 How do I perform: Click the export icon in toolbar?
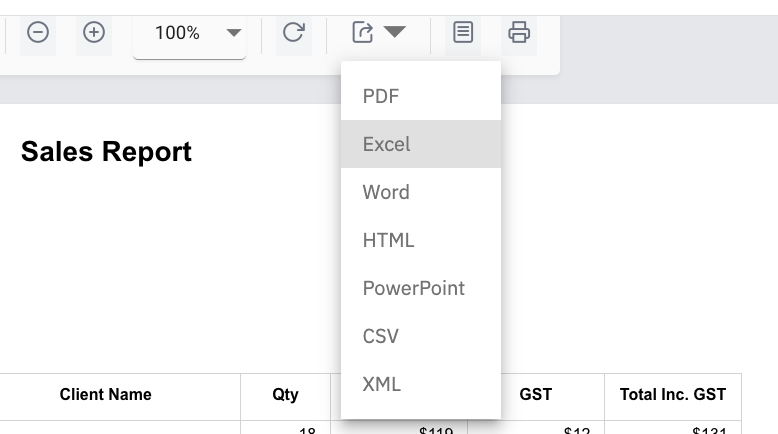pyautogui.click(x=363, y=33)
